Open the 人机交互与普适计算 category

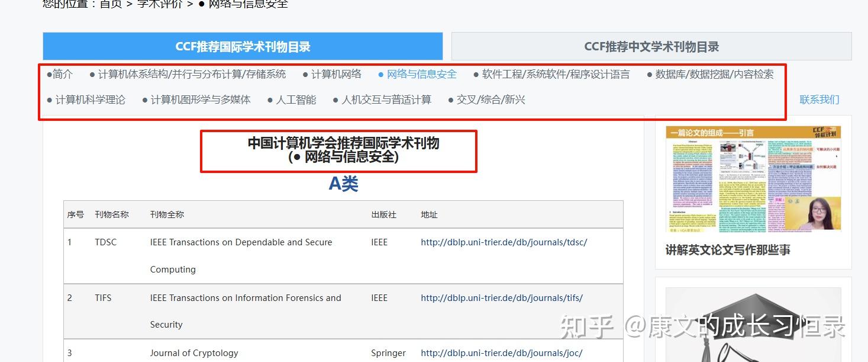point(385,100)
